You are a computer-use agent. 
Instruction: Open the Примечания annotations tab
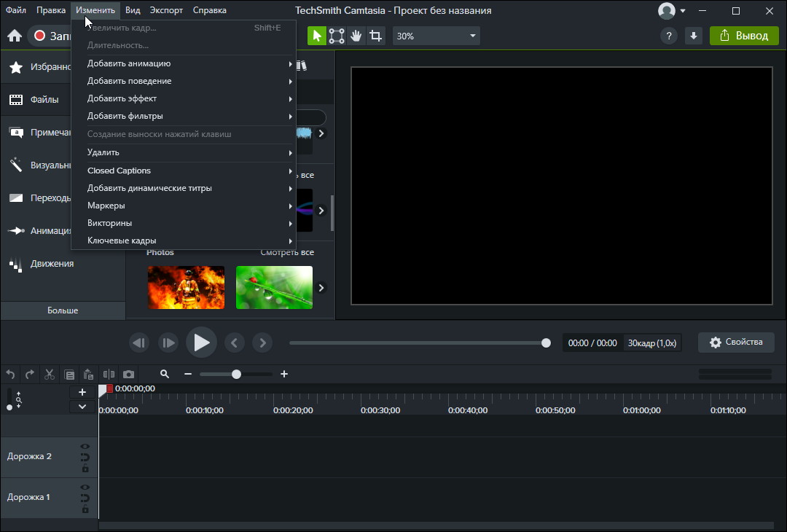(36, 133)
